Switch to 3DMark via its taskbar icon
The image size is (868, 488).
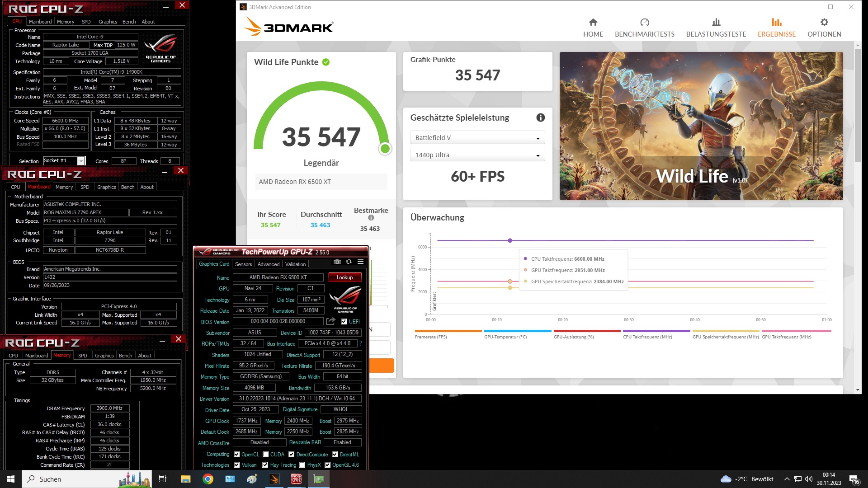(x=274, y=479)
